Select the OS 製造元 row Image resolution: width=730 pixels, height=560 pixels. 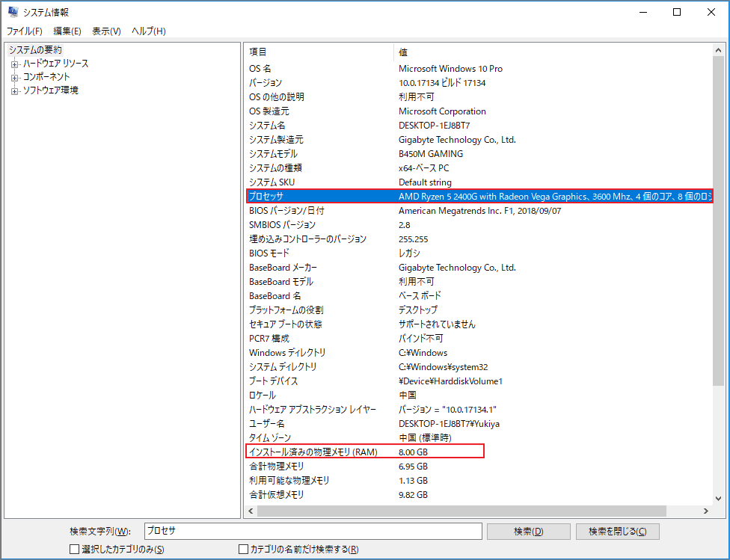479,111
